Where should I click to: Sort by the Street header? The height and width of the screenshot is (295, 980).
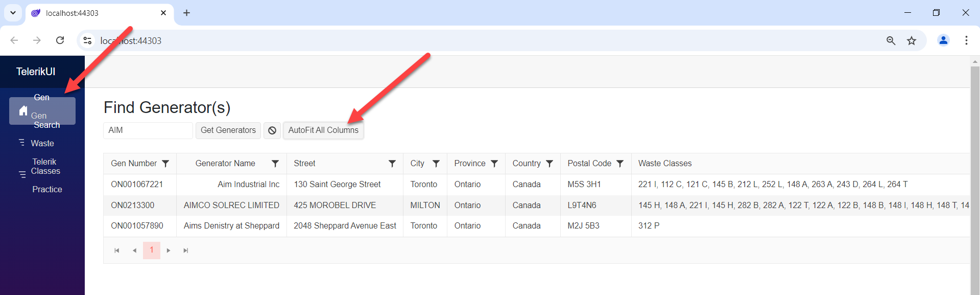pos(304,164)
